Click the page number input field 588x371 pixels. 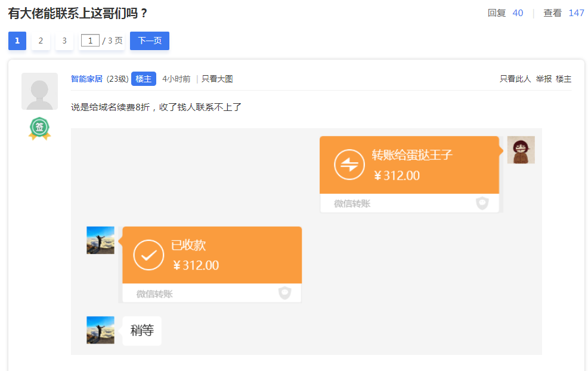[90, 41]
